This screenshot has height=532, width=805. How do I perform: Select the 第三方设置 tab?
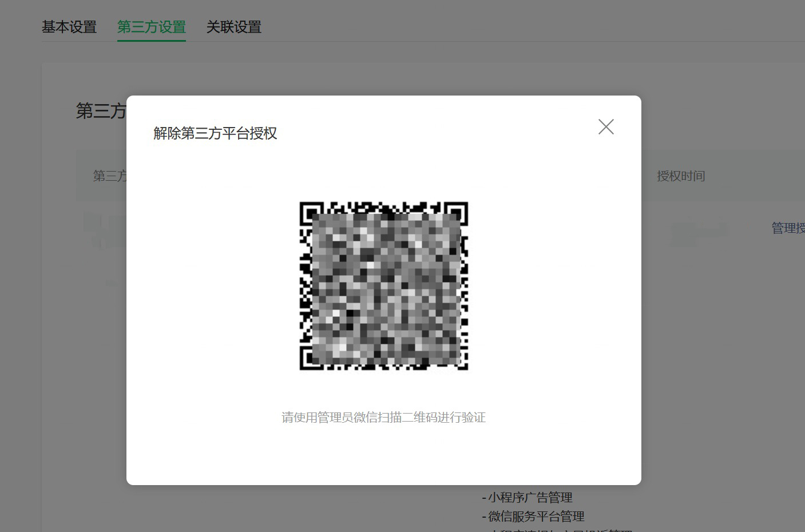[152, 27]
